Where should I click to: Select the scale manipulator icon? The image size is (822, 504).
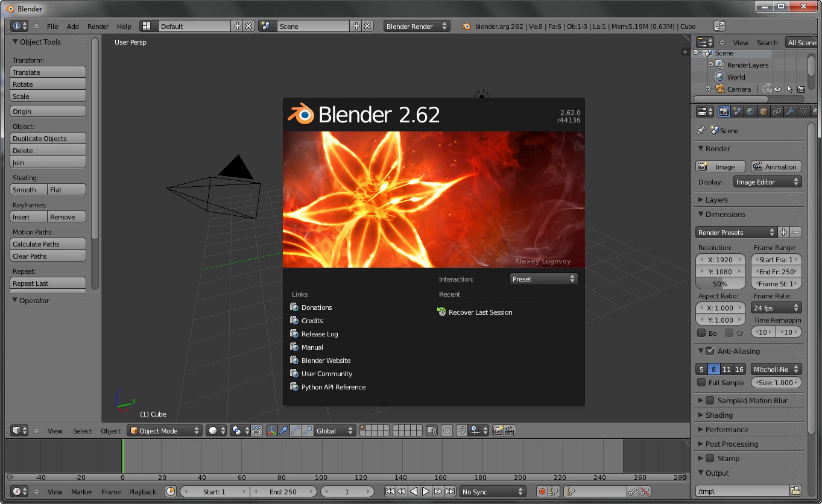[x=308, y=430]
